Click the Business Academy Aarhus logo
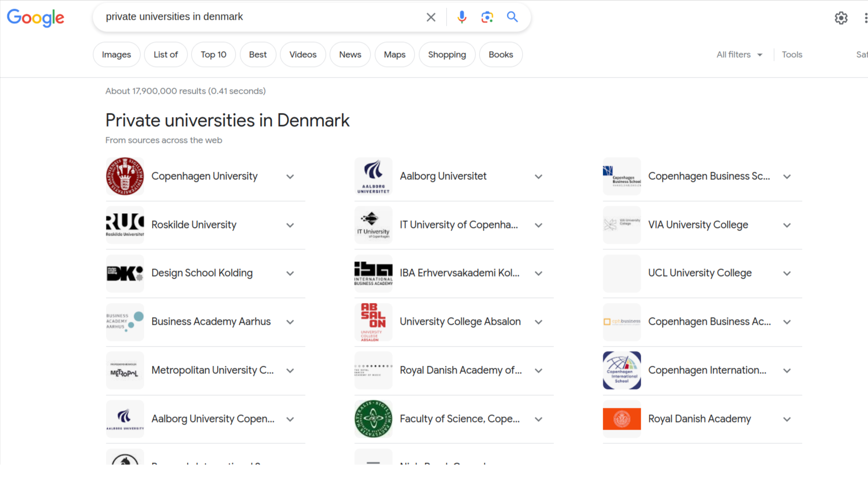Screen dimensions: 868x497 [x=125, y=322]
